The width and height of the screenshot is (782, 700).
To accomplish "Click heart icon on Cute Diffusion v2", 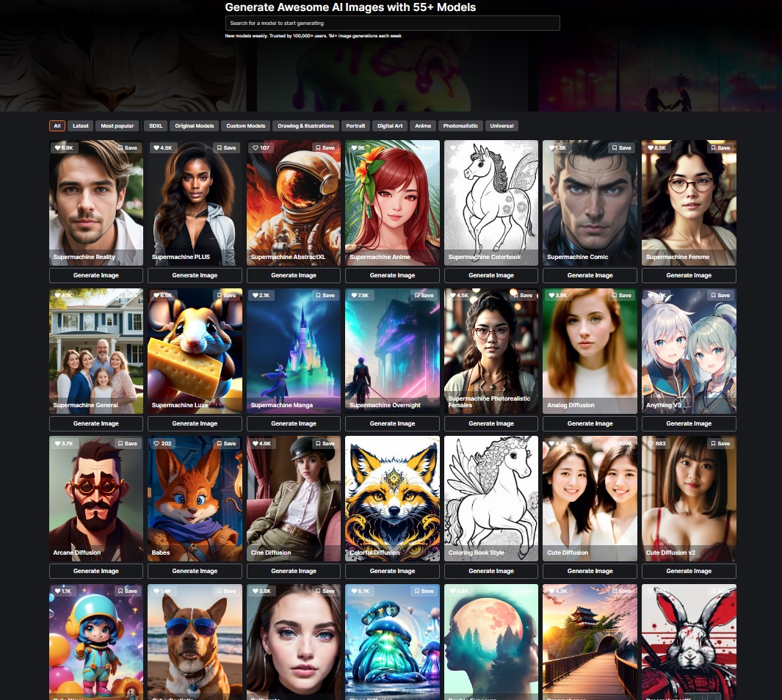I will (x=651, y=443).
